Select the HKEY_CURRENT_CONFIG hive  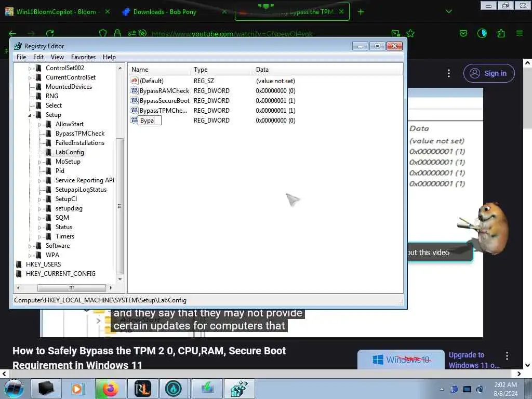tap(60, 273)
